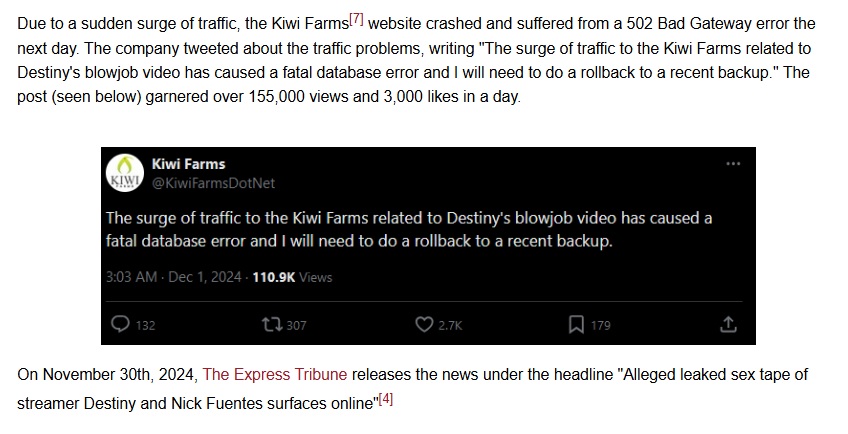
Task: Click the reply speech bubble icon
Action: 120,324
